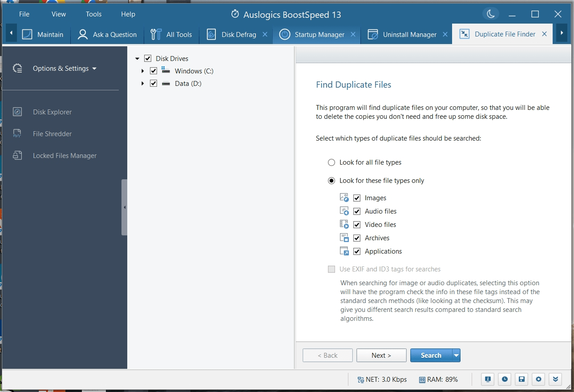Viewport: 574px width, 392px height.
Task: Expand the Windows (C:) drive node
Action: (143, 71)
